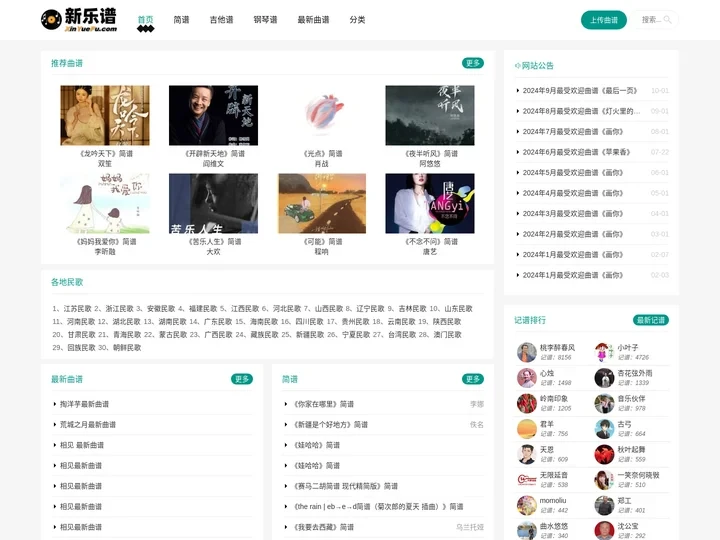Open 桃李醉春风 user avatar
The image size is (720, 540).
coord(526,352)
